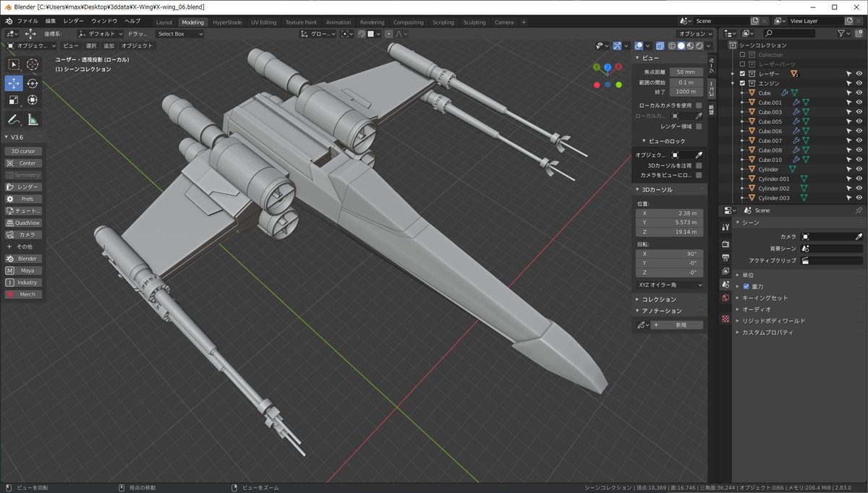Open the Render properties tab icon
This screenshot has width=868, height=493.
[x=726, y=244]
